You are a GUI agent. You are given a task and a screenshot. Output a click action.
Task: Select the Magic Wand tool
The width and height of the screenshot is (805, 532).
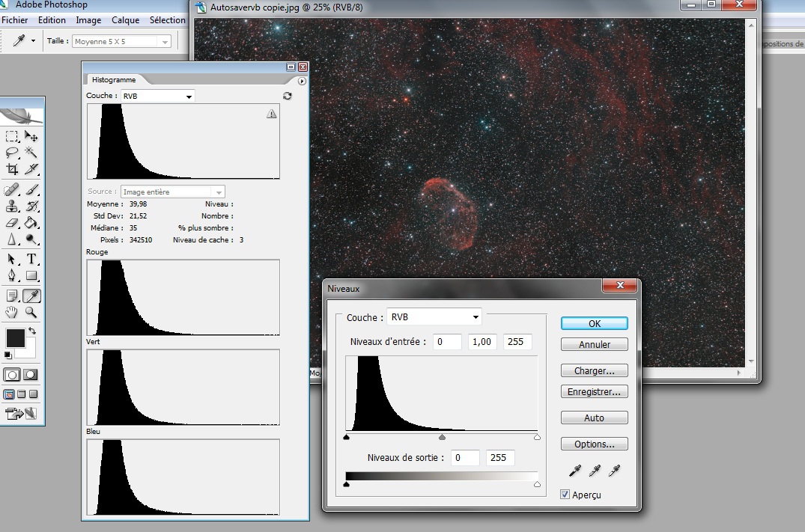tap(31, 153)
